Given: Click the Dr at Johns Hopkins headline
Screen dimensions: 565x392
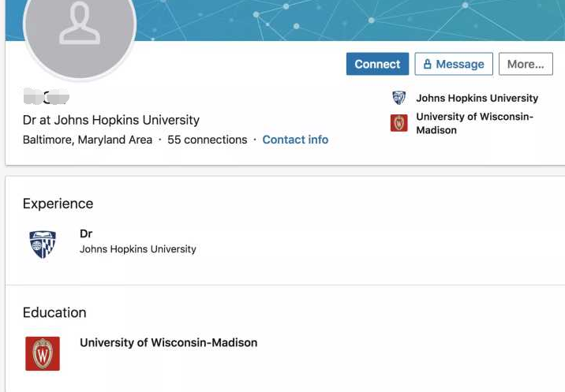Looking at the screenshot, I should (111, 120).
